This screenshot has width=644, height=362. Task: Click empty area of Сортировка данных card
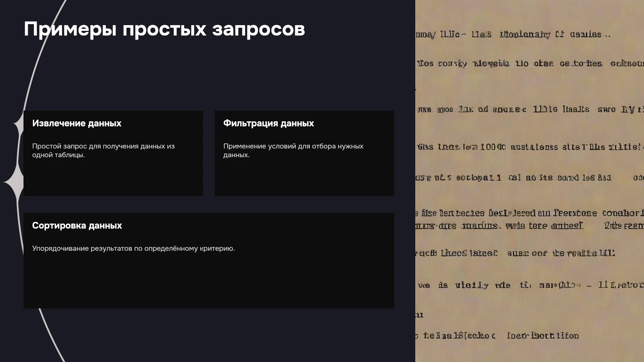[209, 282]
